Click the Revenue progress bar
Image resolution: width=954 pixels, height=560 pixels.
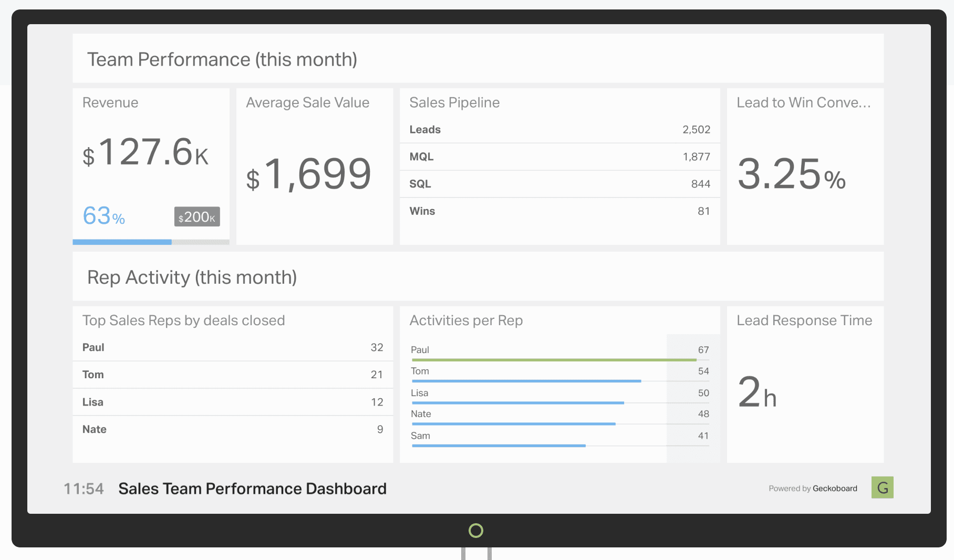(122, 242)
